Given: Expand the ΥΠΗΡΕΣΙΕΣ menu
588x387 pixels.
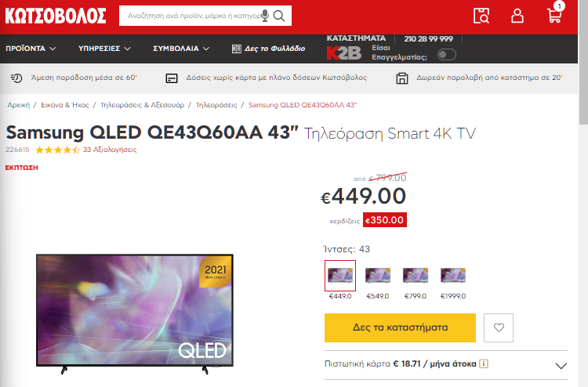Looking at the screenshot, I should [104, 49].
